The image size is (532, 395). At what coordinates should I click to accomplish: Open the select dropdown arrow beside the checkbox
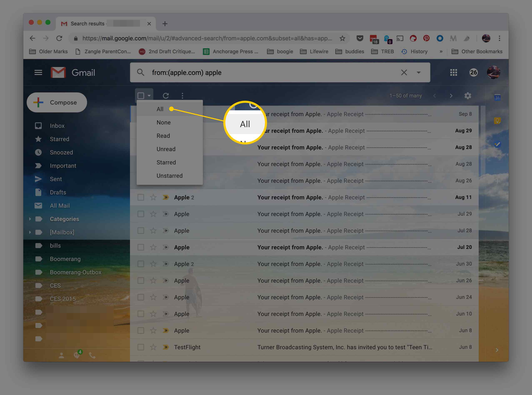[149, 96]
